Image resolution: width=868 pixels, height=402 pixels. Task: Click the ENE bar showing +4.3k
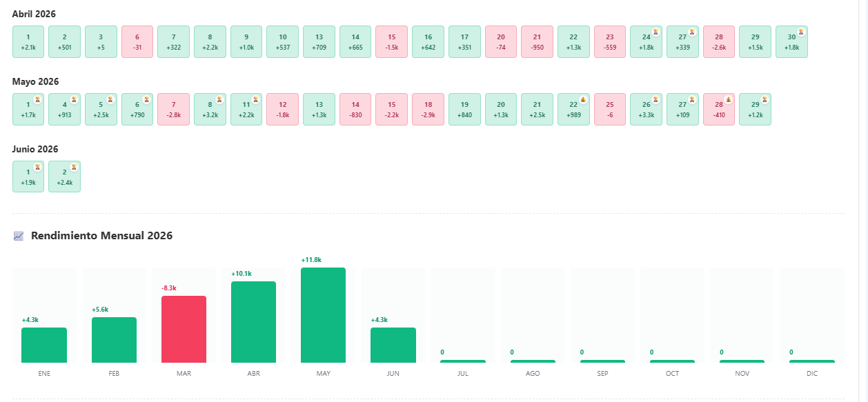click(x=44, y=345)
